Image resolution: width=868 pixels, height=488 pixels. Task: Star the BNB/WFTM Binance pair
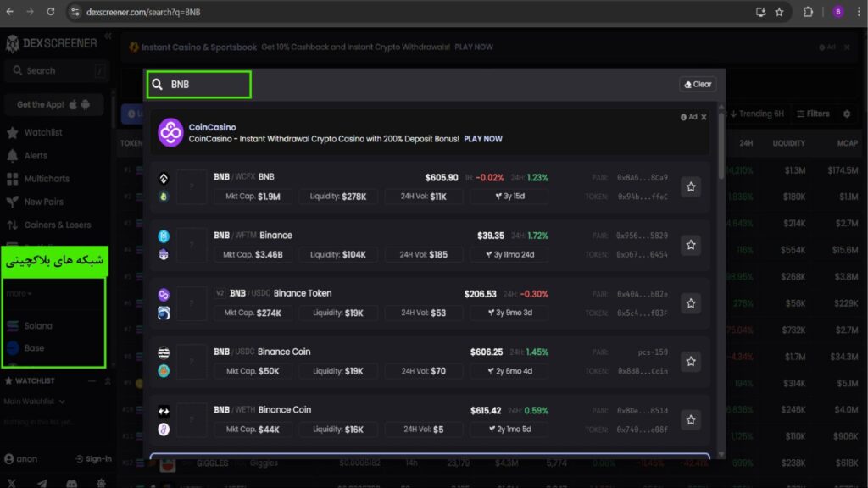coord(691,245)
